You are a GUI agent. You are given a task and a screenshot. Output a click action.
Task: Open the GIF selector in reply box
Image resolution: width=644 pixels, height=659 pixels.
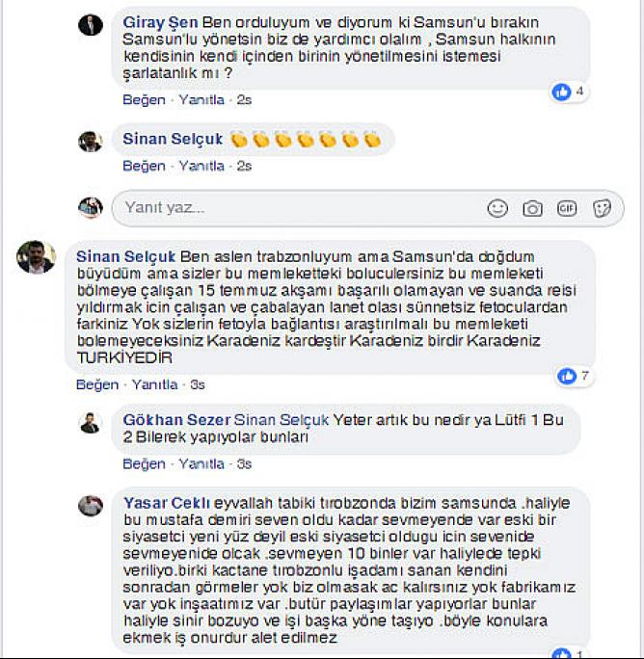pos(567,208)
